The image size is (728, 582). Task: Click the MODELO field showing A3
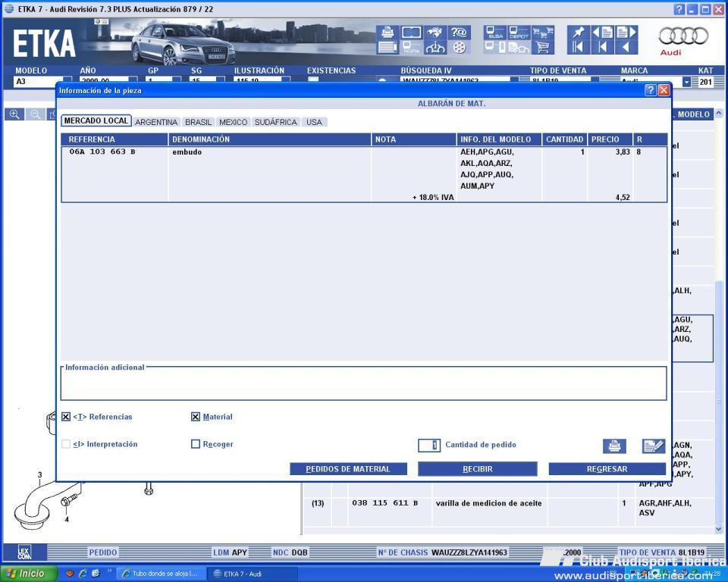pyautogui.click(x=39, y=82)
